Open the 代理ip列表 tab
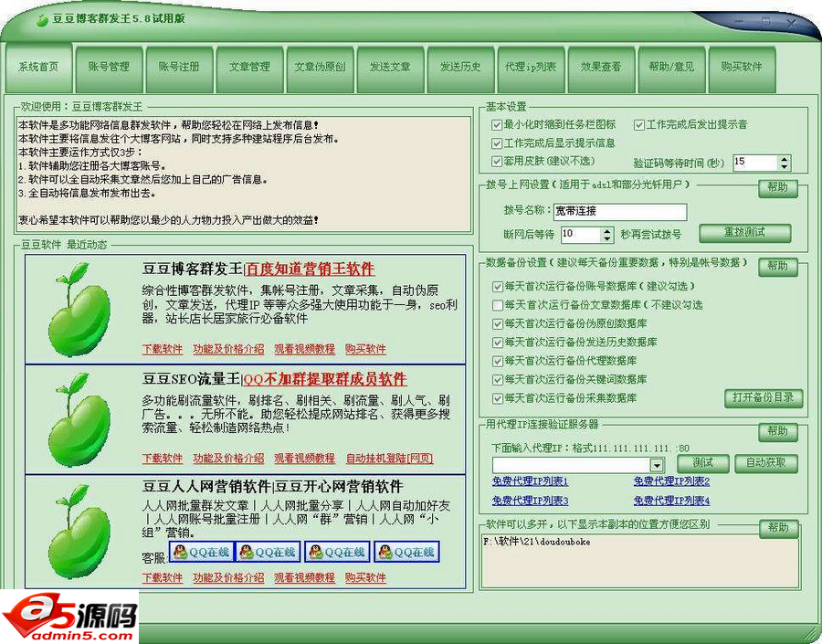 [531, 69]
